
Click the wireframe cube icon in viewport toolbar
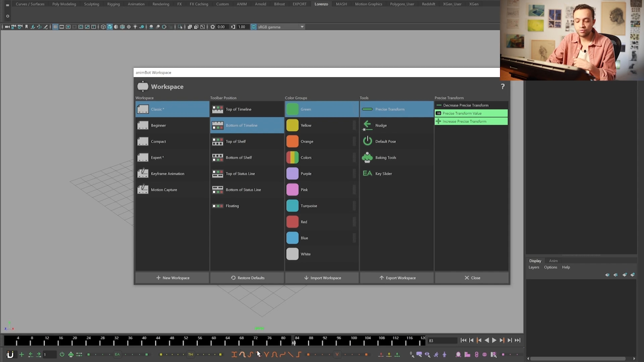[x=103, y=27]
